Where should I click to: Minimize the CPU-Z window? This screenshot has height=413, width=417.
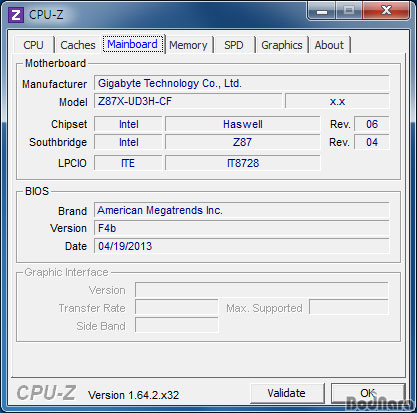tap(322, 11)
